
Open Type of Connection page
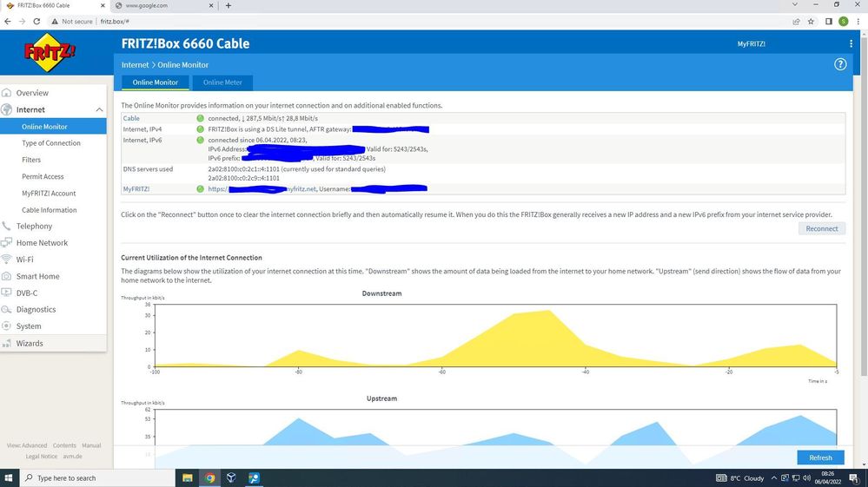(x=51, y=143)
